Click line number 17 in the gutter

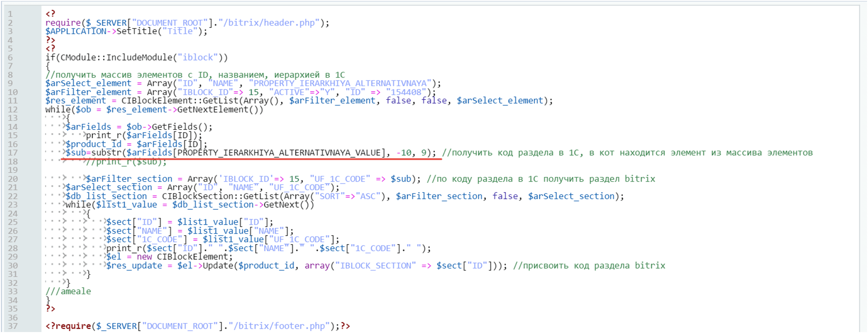click(13, 153)
